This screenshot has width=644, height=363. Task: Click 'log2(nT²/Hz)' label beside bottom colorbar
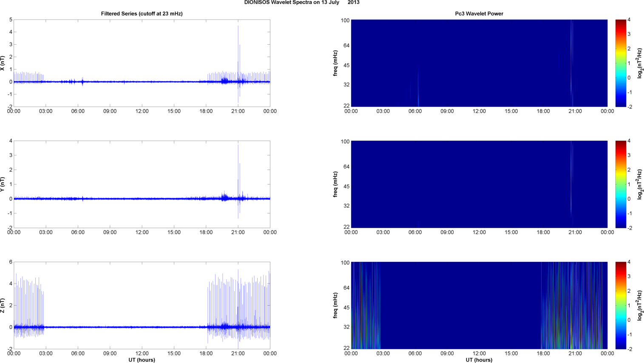(640, 305)
